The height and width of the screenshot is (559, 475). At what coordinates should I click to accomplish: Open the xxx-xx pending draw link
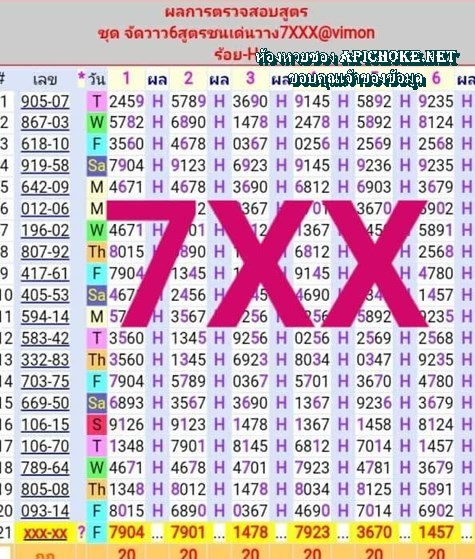coord(45,533)
